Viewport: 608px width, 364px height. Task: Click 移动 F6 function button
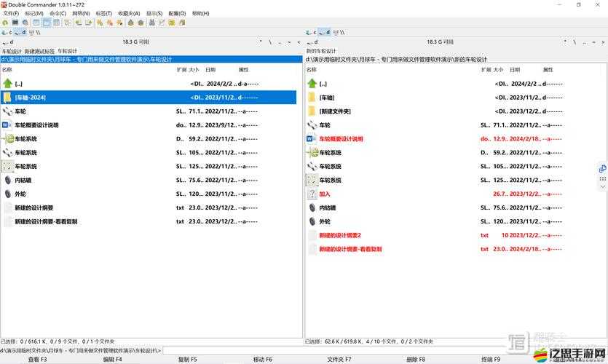[x=263, y=360]
